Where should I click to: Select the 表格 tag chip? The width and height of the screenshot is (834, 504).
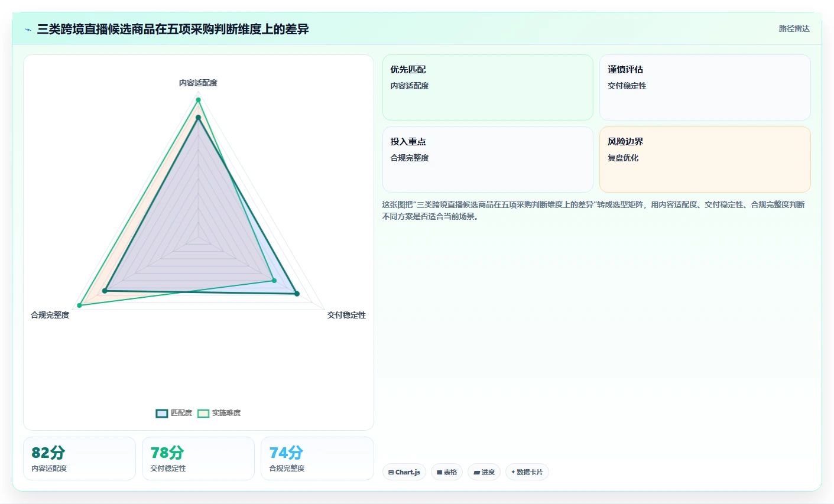(447, 472)
